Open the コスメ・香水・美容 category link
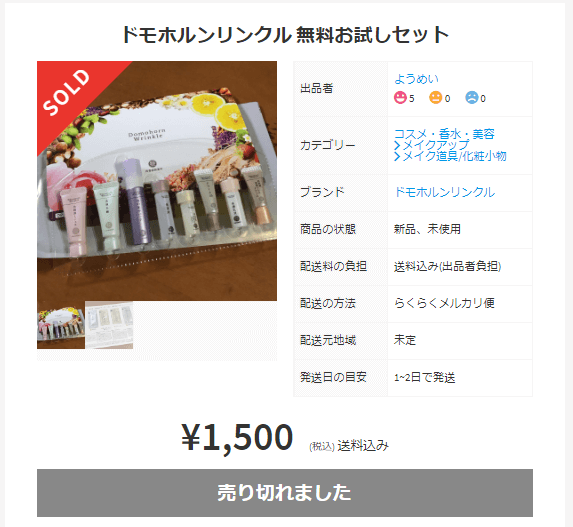The height and width of the screenshot is (527, 573). [444, 134]
